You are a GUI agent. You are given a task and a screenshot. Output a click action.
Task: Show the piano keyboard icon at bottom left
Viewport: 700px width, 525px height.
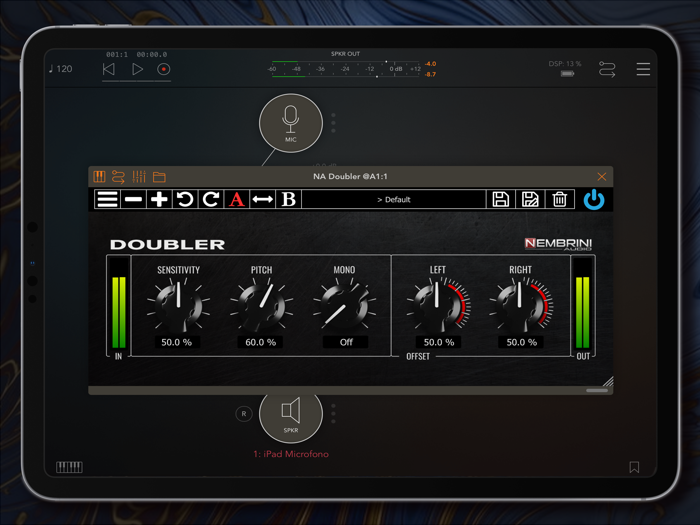(x=69, y=467)
